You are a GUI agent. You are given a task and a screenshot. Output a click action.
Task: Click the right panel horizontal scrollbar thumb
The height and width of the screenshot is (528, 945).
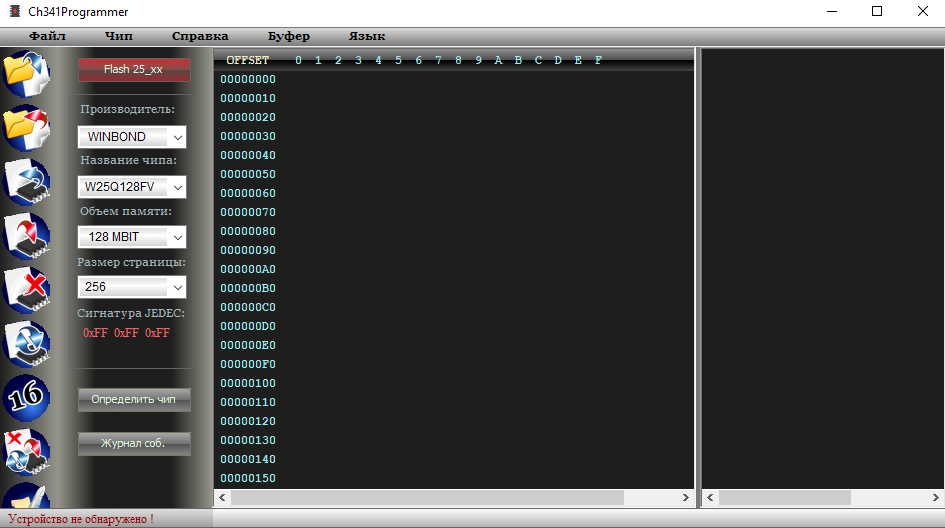785,497
